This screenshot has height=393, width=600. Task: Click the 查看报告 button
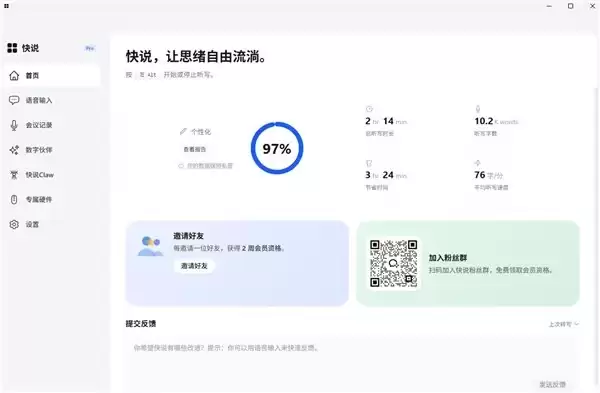pyautogui.click(x=195, y=149)
